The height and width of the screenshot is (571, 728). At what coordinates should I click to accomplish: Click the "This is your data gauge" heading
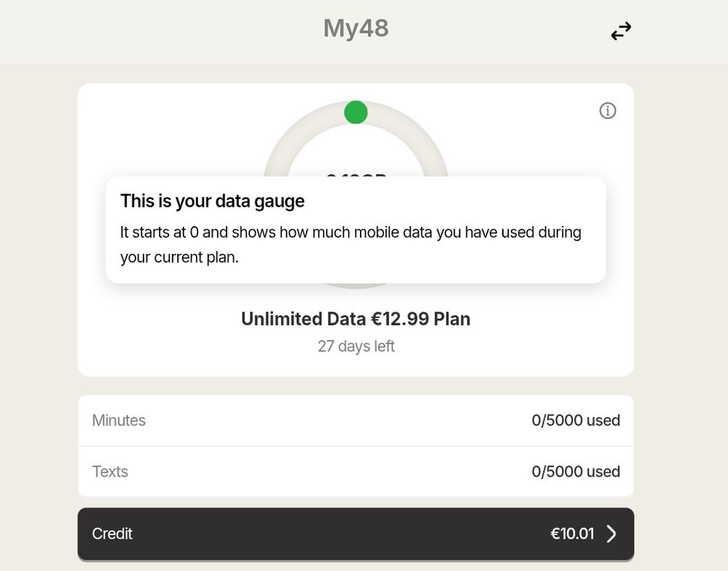pyautogui.click(x=212, y=201)
